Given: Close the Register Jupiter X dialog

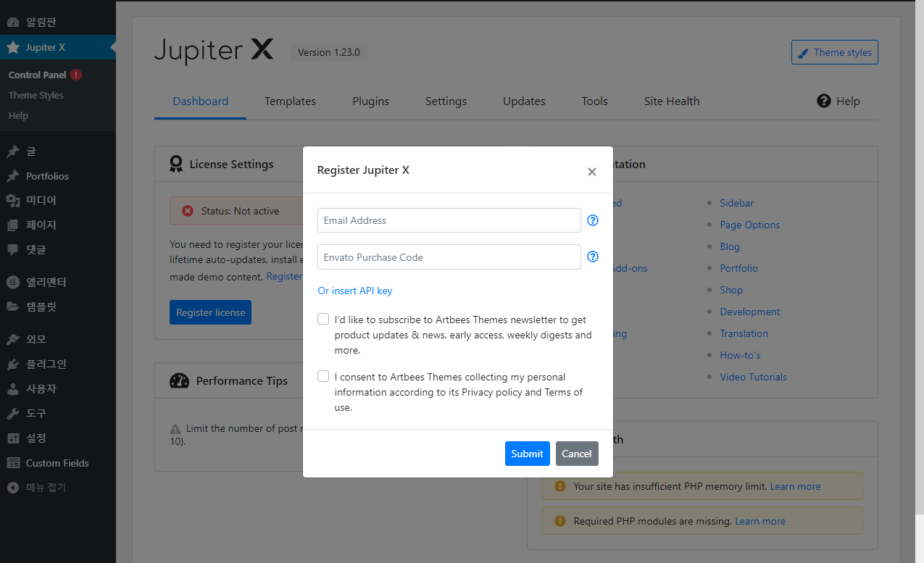Looking at the screenshot, I should click(592, 172).
